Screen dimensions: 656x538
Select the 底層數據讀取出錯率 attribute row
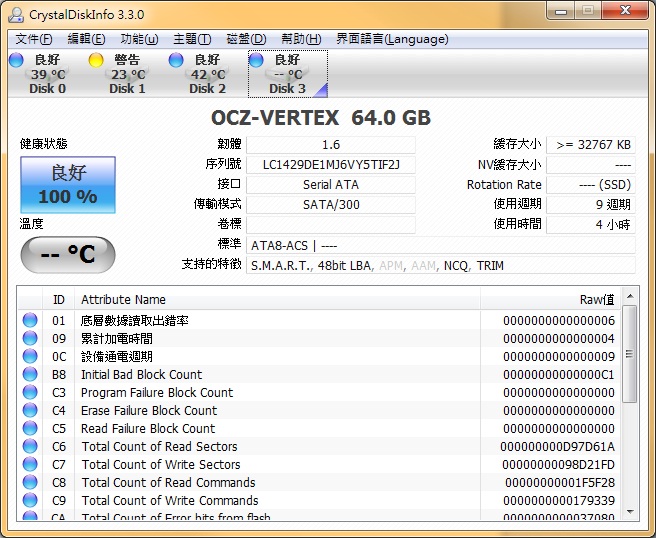320,320
